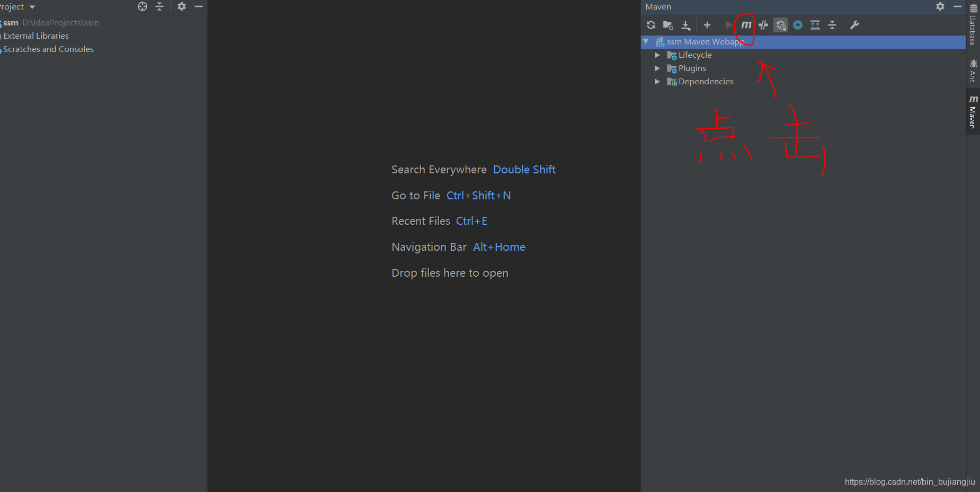Open Maven panel gear options
The image size is (980, 492).
click(940, 6)
